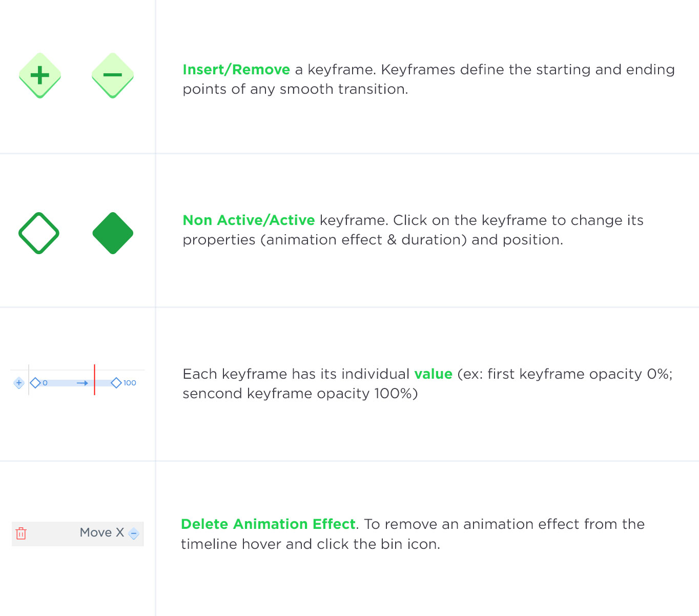The height and width of the screenshot is (616, 699).
Task: Click the light blue tween bar left of the arrow
Action: click(x=61, y=383)
